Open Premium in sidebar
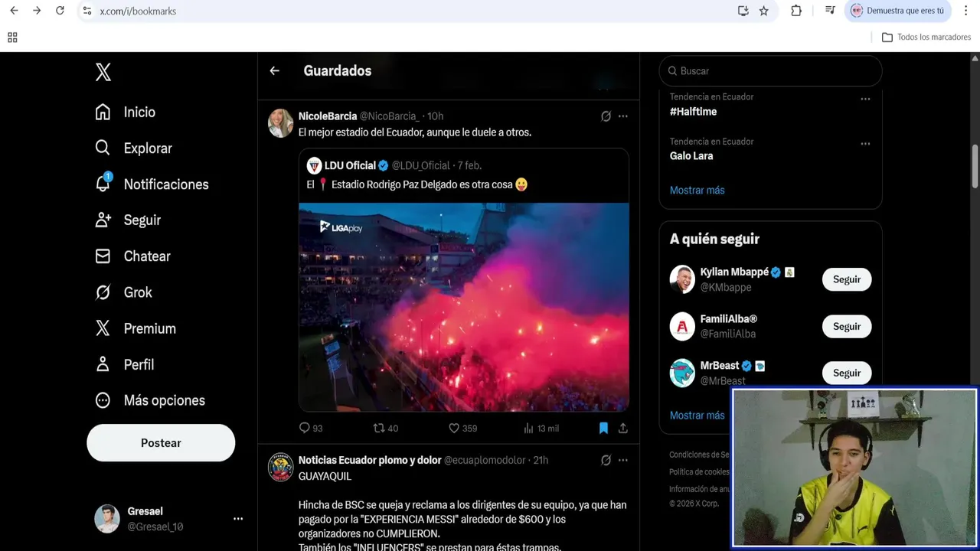Screen dimensions: 980x551 click(x=135, y=328)
